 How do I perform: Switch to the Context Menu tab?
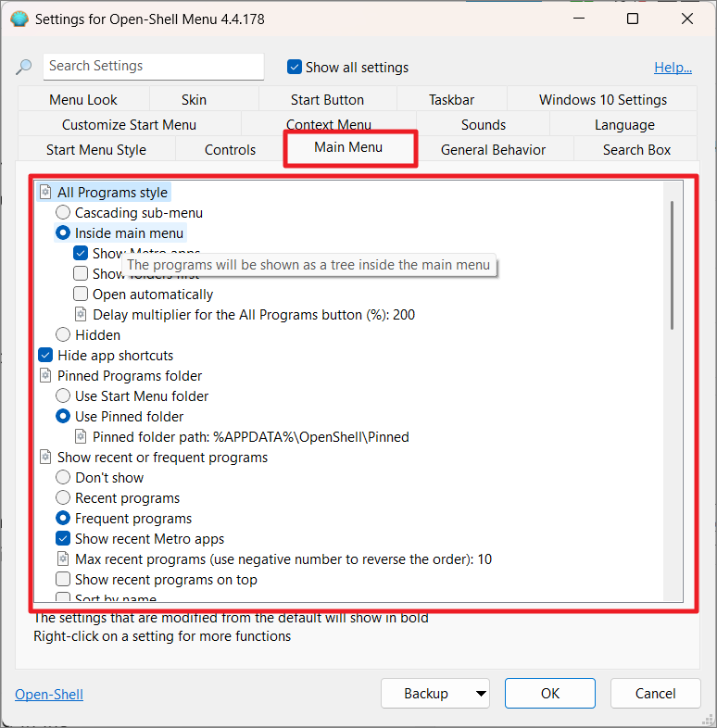click(329, 123)
